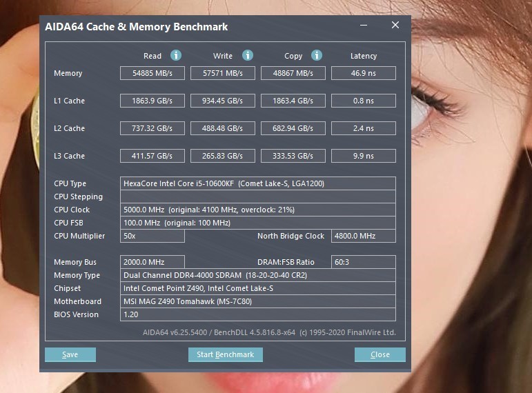Click the Motherboard MSI MAG Z490 Tomahawk field
The image size is (532, 393).
click(258, 301)
